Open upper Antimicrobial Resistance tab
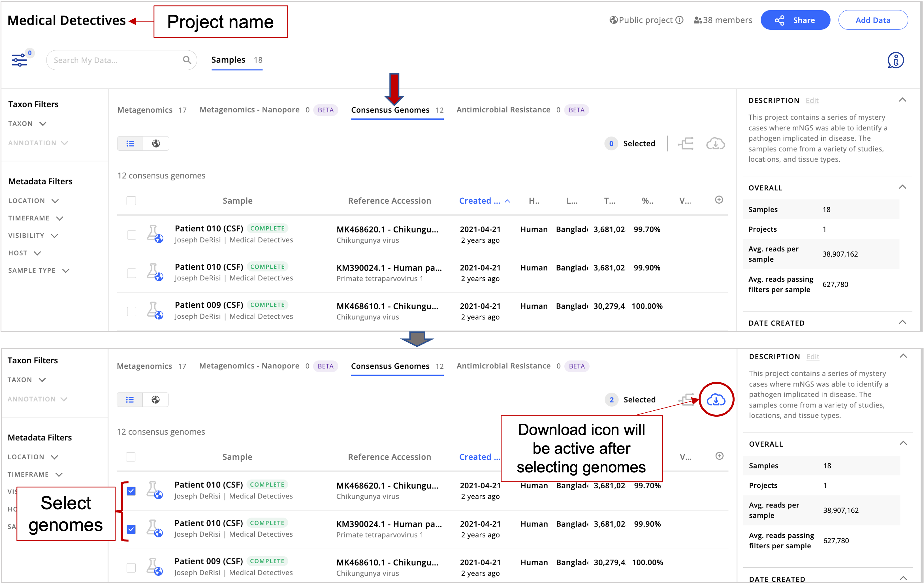The width and height of the screenshot is (924, 584). [x=522, y=110]
